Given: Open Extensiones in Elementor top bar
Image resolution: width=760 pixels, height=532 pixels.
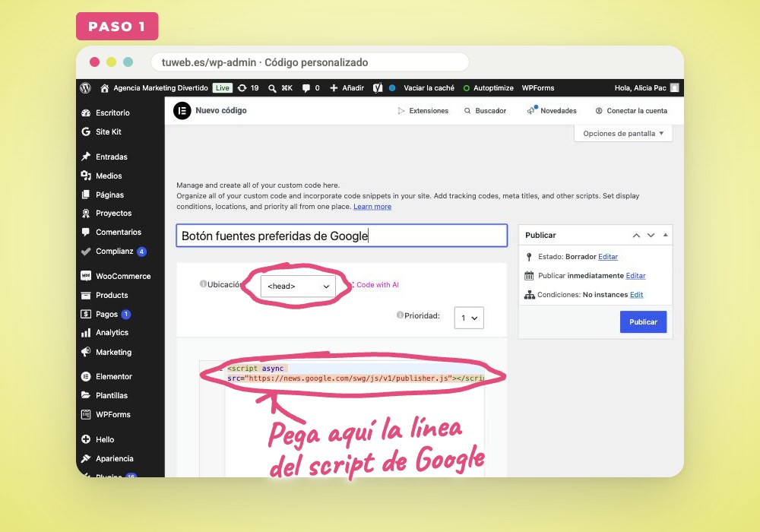Looking at the screenshot, I should coord(423,111).
